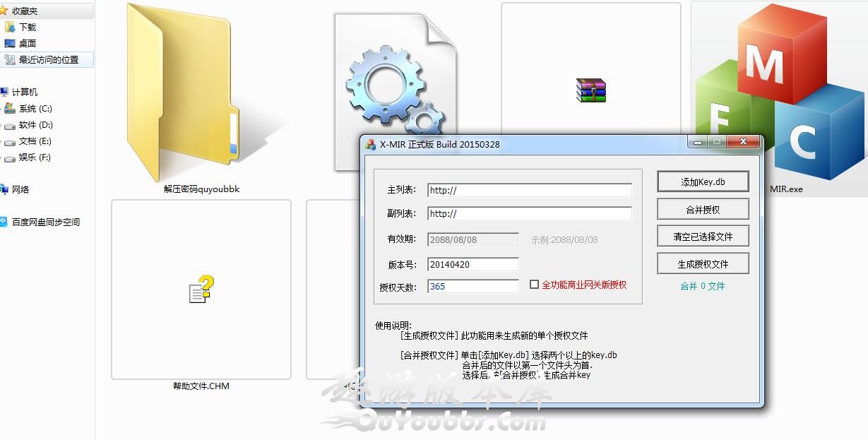Focus the 主列表 URL input field
This screenshot has height=440, width=868.
(x=530, y=190)
